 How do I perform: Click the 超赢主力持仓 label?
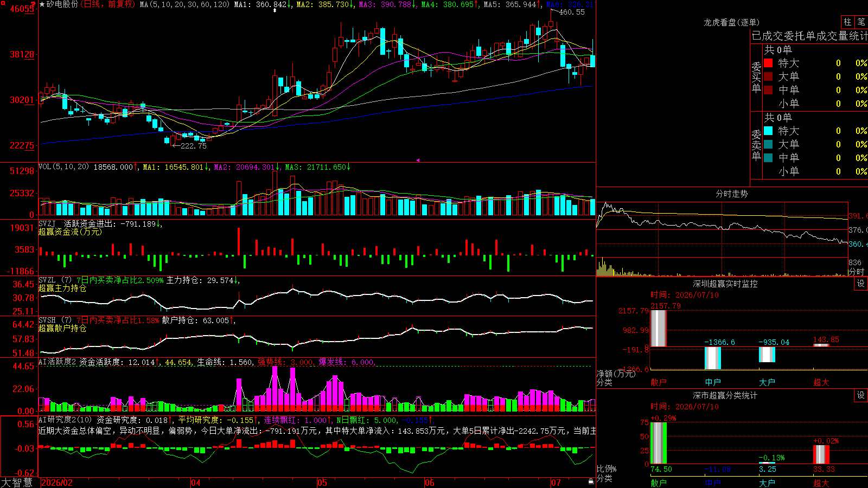(62, 288)
